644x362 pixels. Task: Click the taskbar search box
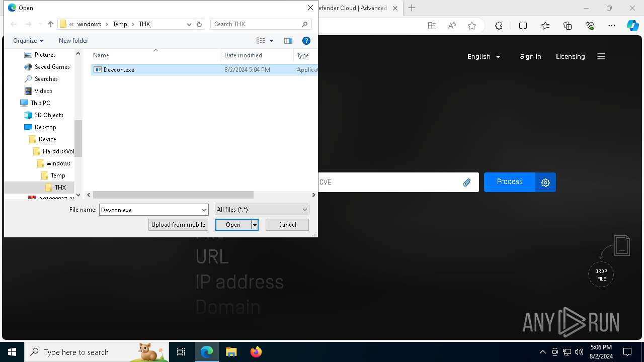click(x=97, y=352)
